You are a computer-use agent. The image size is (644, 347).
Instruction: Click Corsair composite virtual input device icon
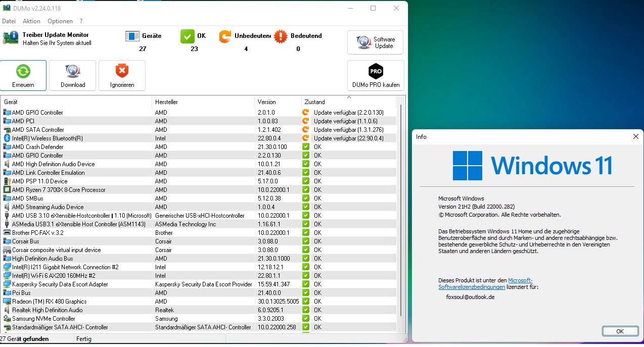(x=7, y=250)
